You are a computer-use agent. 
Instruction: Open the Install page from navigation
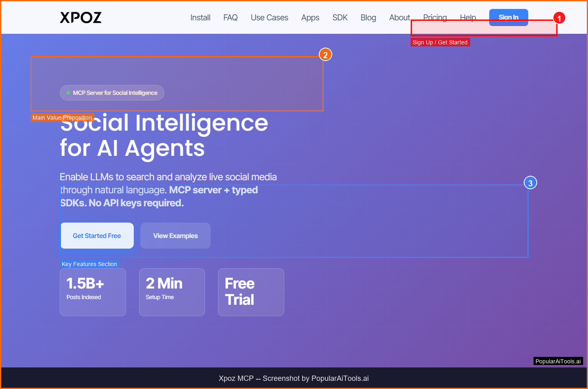point(200,17)
